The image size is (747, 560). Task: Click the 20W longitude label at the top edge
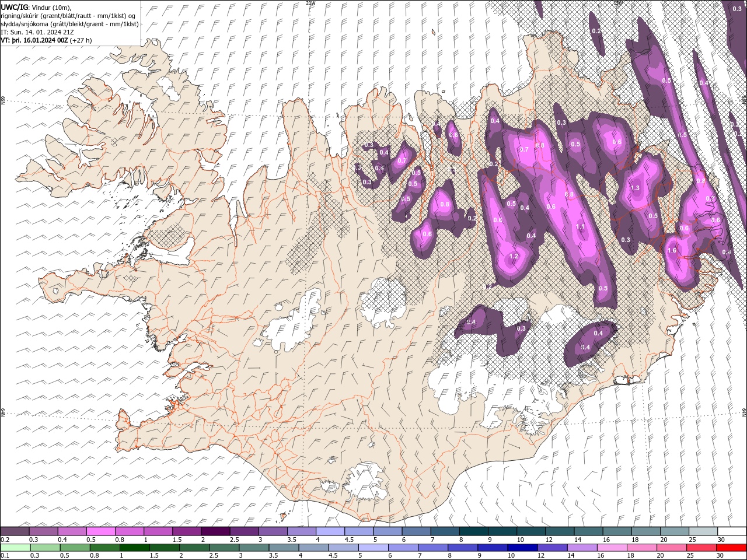(310, 3)
